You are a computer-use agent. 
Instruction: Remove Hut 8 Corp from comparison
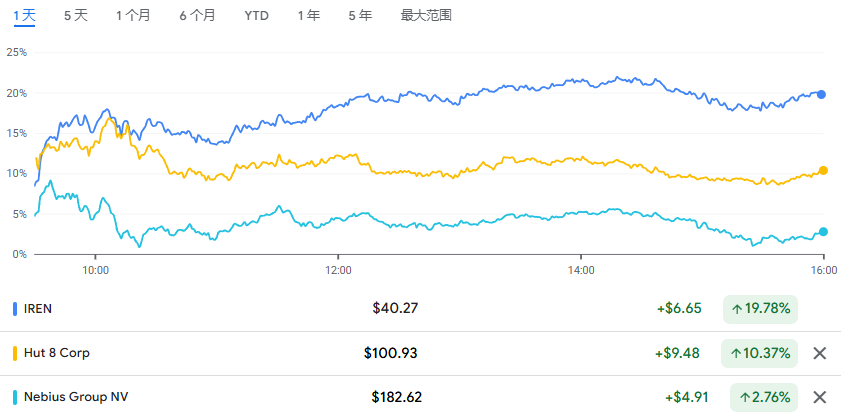coord(819,353)
